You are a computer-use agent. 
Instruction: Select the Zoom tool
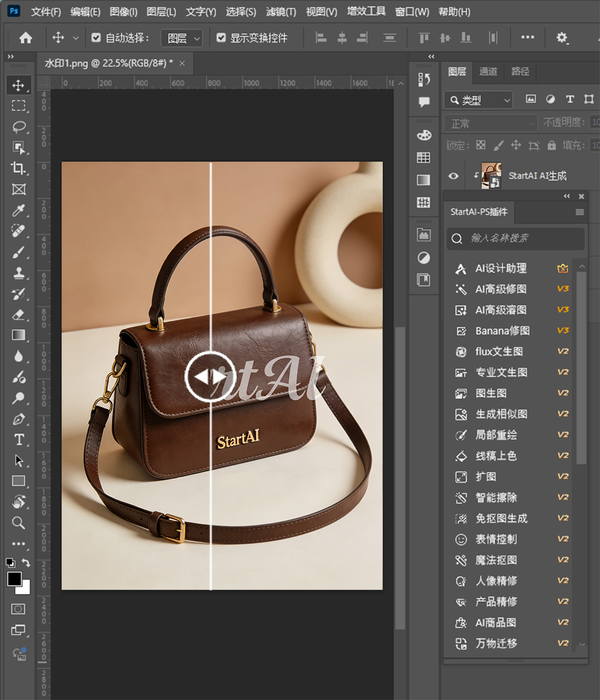pos(19,523)
